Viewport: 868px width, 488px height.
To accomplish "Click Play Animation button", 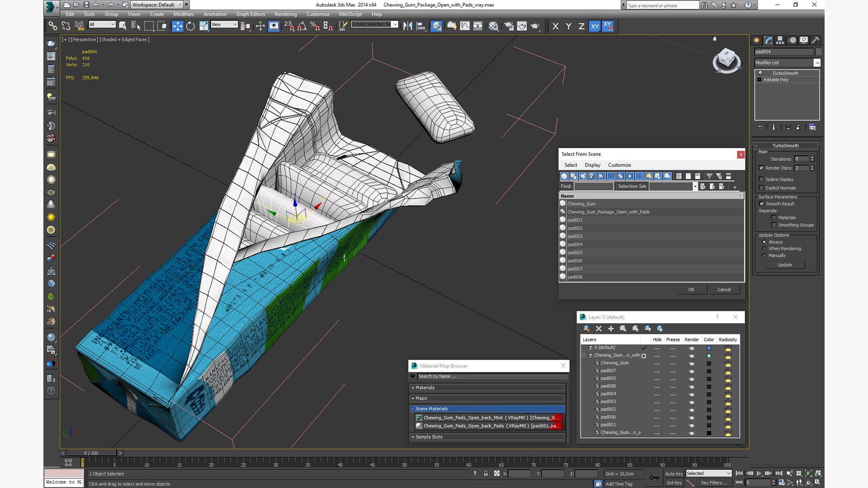I will point(759,473).
